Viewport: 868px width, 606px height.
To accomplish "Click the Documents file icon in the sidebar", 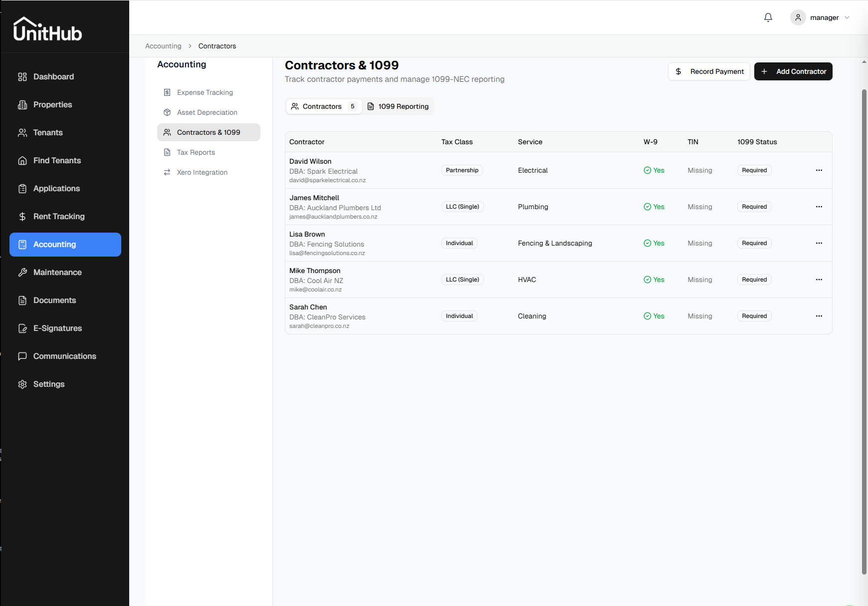I will (22, 301).
